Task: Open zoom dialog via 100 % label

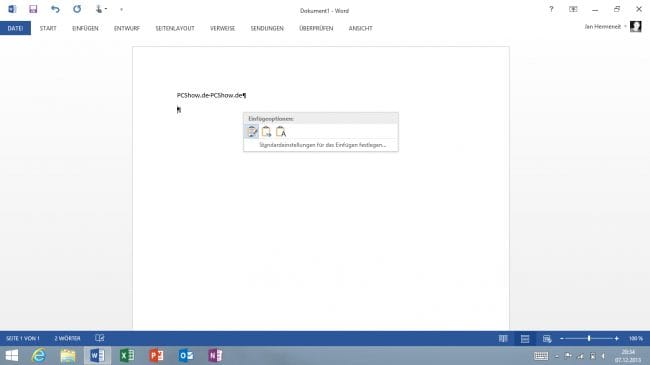Action: click(635, 339)
